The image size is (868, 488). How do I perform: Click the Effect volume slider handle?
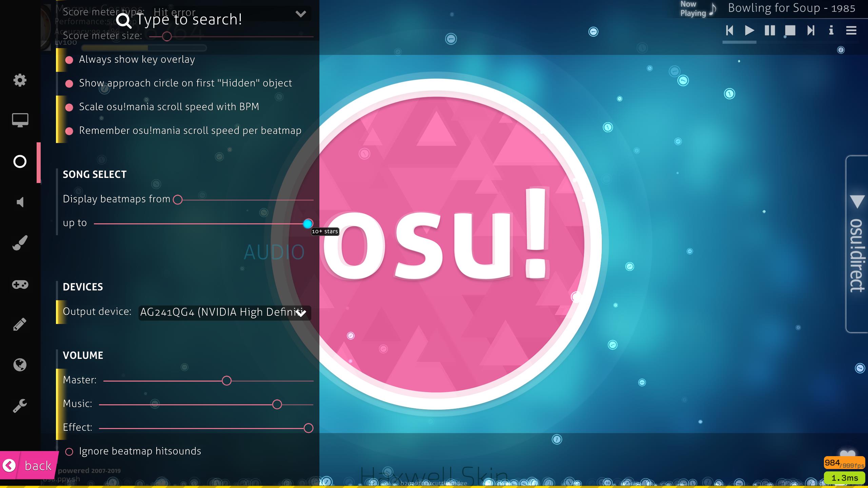coord(309,428)
